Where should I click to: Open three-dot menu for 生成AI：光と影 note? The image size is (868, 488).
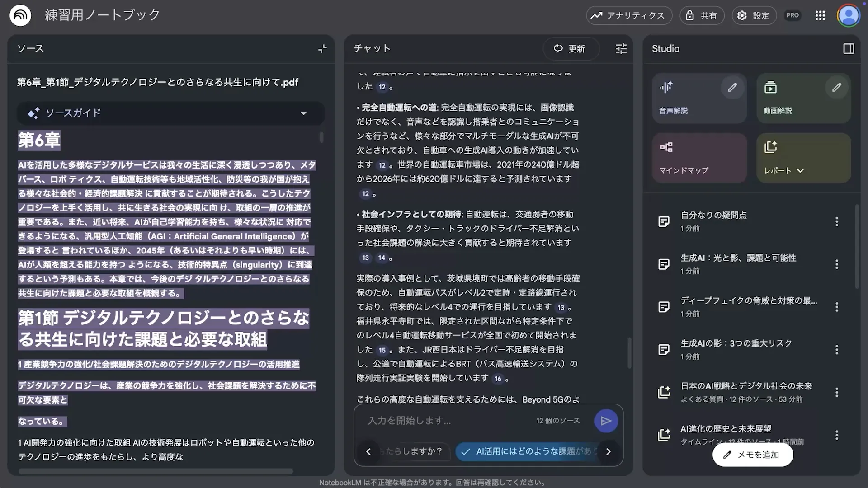[837, 264]
